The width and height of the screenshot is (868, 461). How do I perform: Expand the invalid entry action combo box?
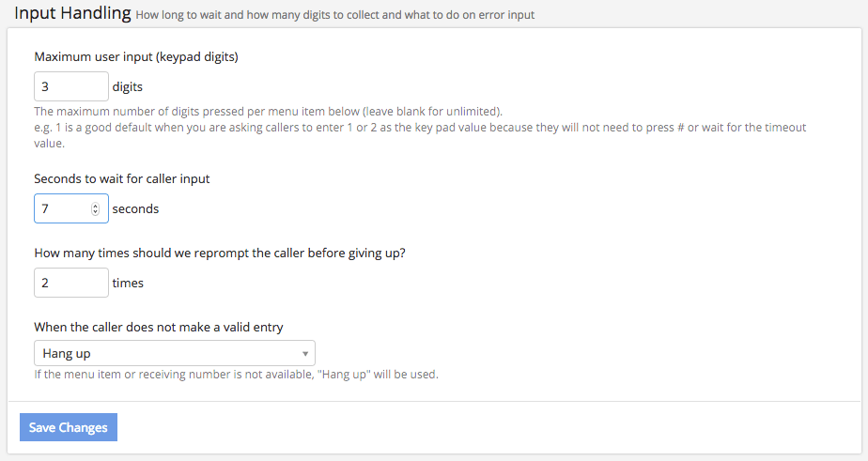pos(174,354)
